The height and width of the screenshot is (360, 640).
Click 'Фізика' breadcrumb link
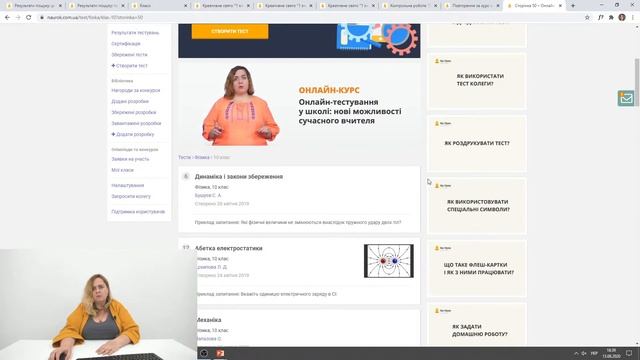click(x=202, y=157)
